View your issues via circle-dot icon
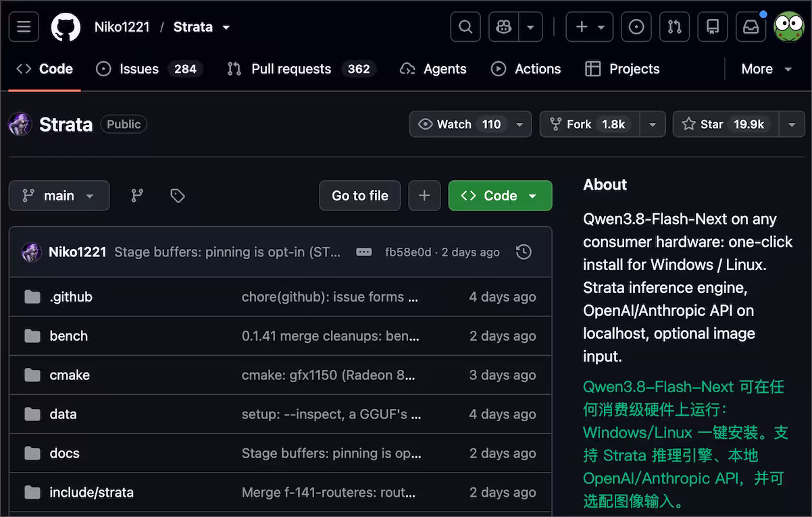This screenshot has height=517, width=812. [x=636, y=27]
